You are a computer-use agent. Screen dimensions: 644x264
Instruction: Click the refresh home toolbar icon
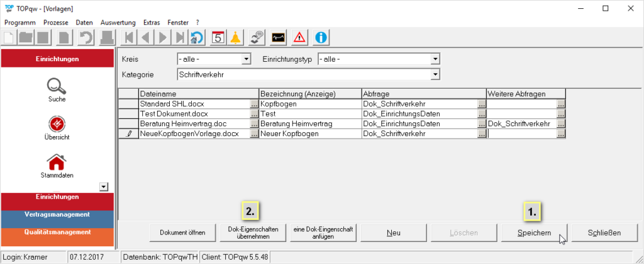[197, 37]
